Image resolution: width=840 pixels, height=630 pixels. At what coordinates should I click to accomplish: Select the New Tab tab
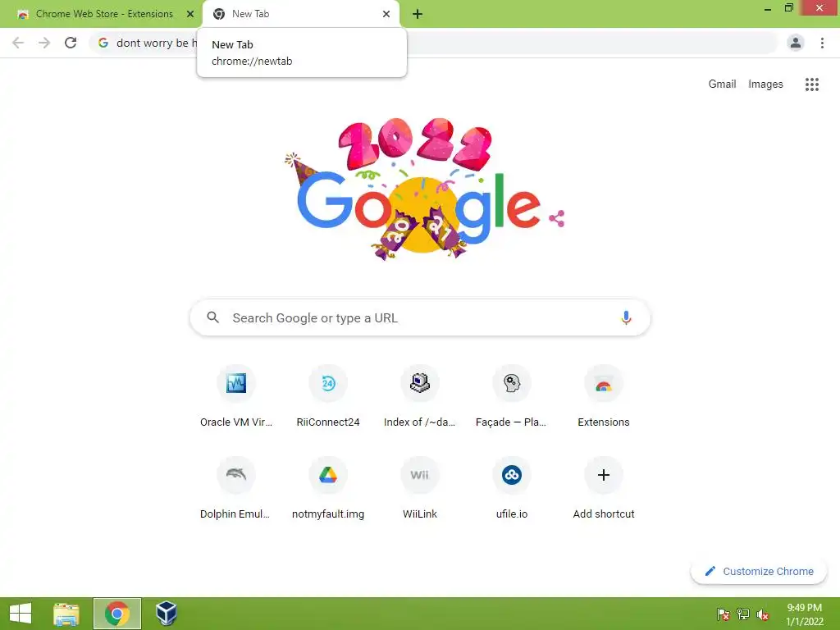click(301, 14)
